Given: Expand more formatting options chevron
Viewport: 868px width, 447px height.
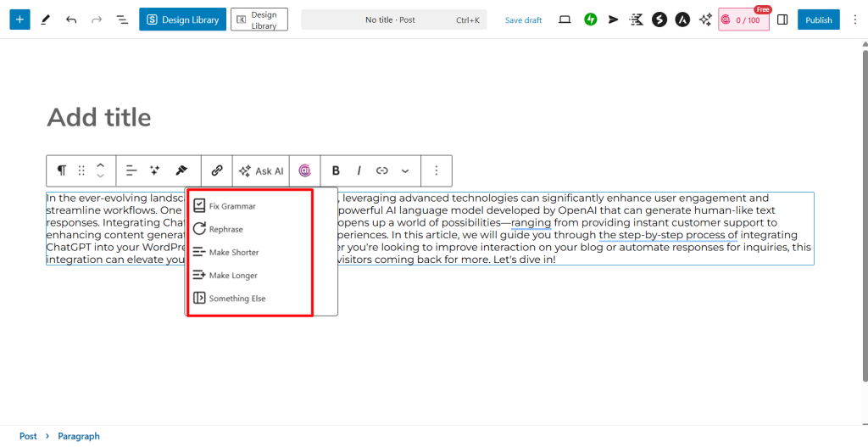Looking at the screenshot, I should pyautogui.click(x=405, y=170).
